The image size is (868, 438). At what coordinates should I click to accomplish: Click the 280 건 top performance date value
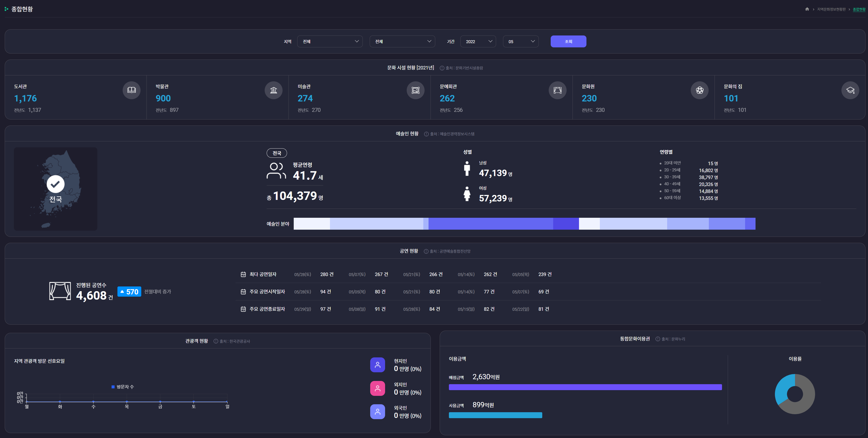pyautogui.click(x=327, y=274)
